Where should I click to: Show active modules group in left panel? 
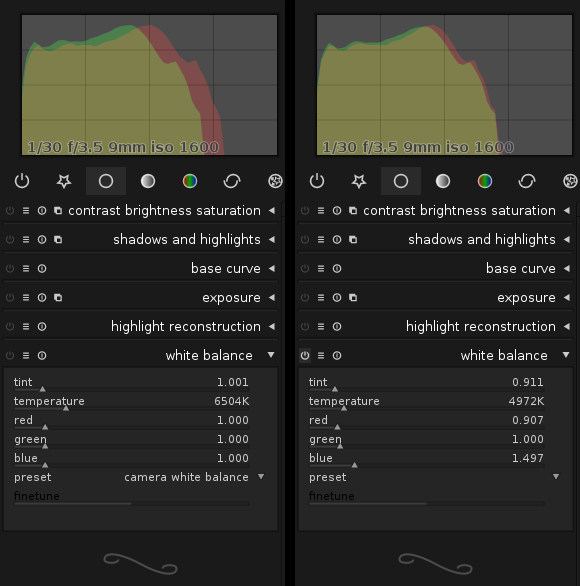point(22,181)
